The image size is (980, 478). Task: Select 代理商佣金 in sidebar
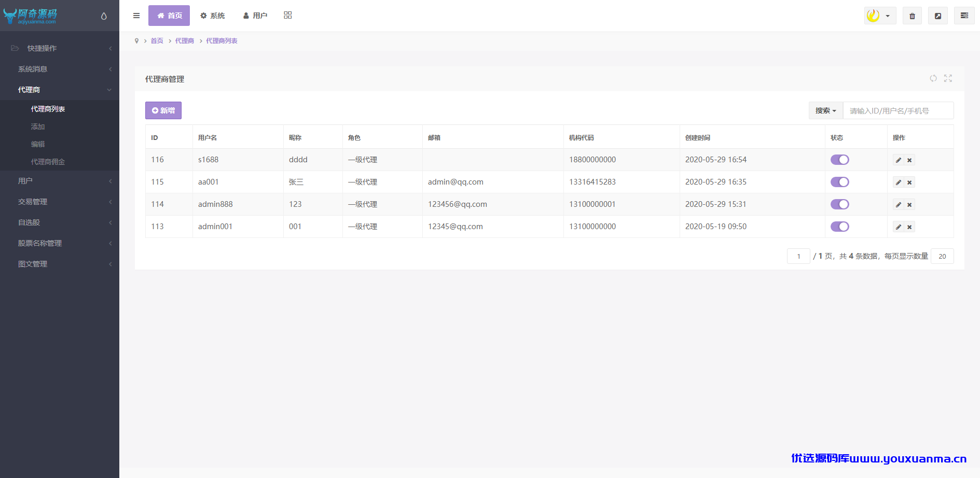[x=48, y=162]
